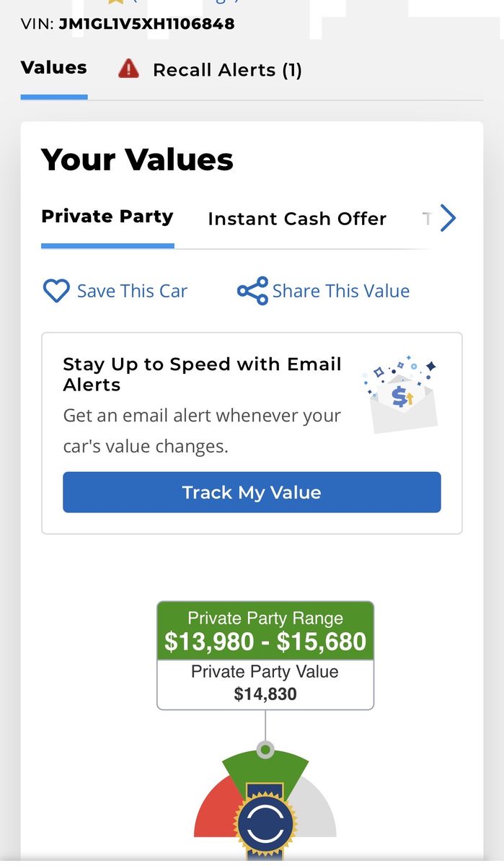Viewport: 504px width, 866px height.
Task: Switch to the Values tab
Action: click(x=54, y=68)
